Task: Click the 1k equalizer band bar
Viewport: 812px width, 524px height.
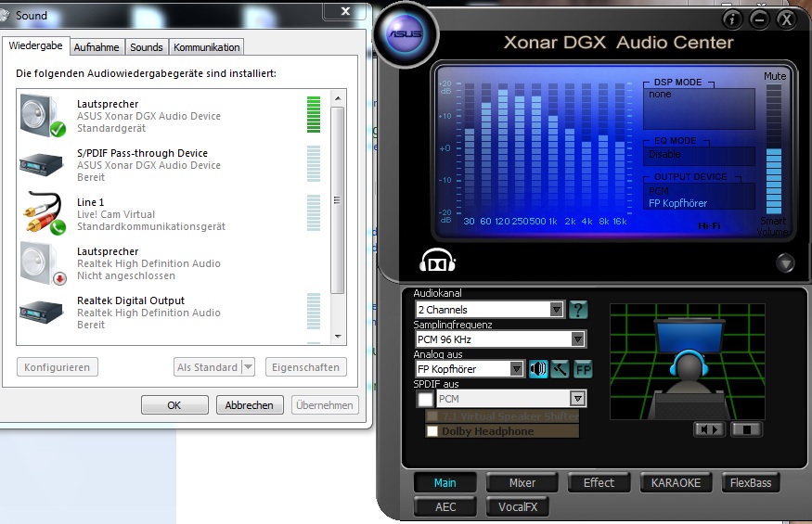Action: 553,148
